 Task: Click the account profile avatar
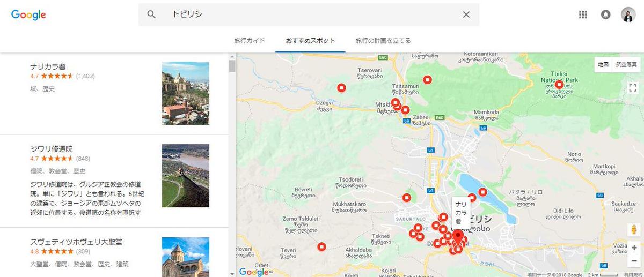click(628, 14)
